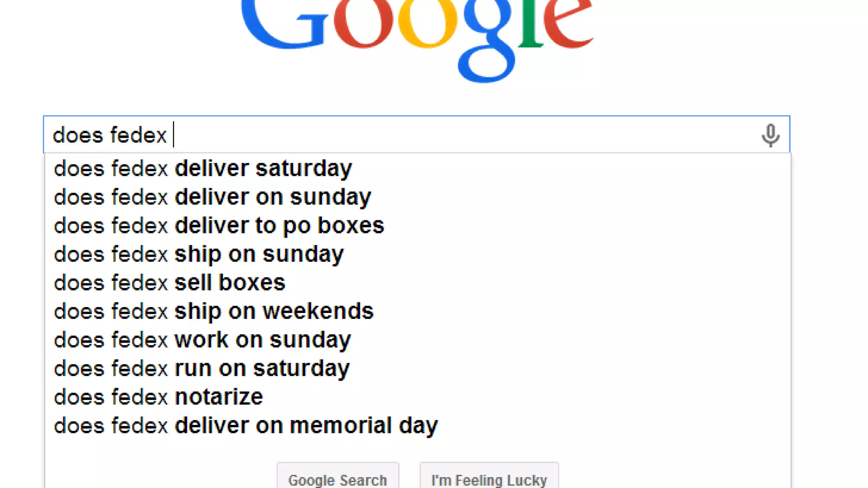The height and width of the screenshot is (488, 868).
Task: Click the typed text "does fedex" in search box
Action: click(109, 136)
